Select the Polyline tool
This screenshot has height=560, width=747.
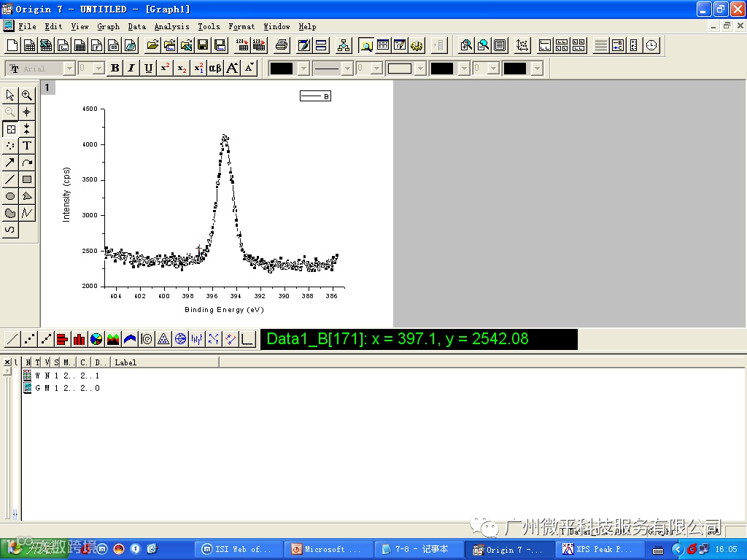(x=27, y=213)
